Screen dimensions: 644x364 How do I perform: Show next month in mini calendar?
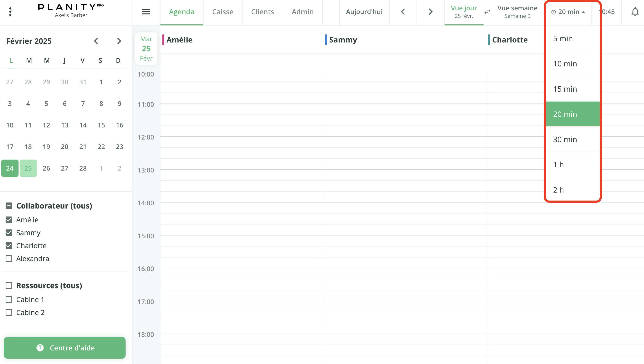(x=119, y=41)
